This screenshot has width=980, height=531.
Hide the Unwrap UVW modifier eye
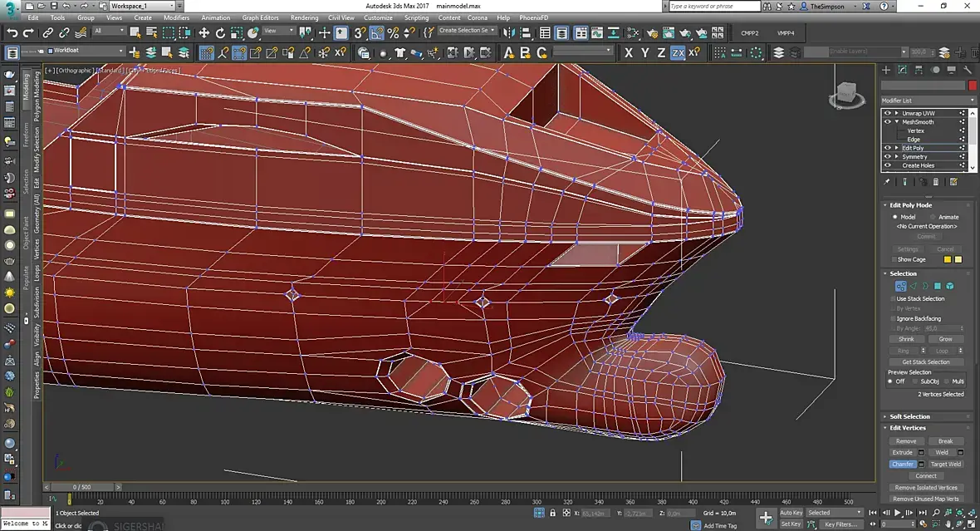887,113
